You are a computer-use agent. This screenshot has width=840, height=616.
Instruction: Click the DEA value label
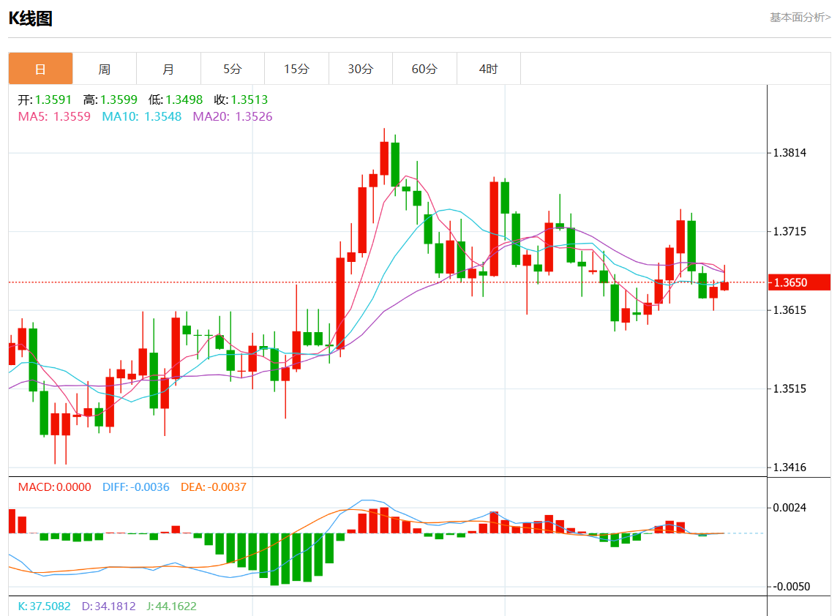(214, 487)
